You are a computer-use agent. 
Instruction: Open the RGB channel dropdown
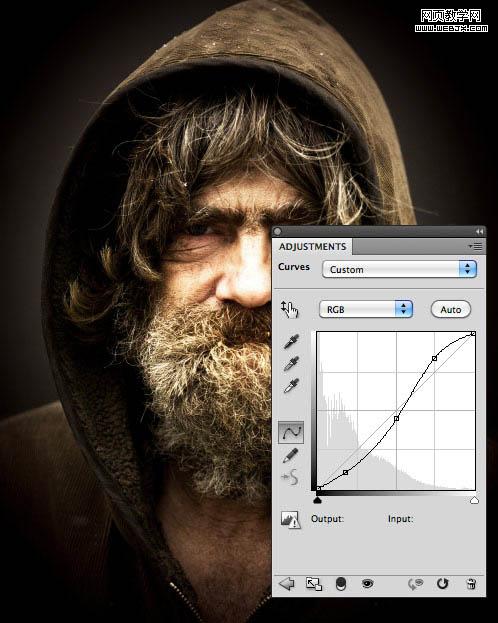(x=366, y=309)
